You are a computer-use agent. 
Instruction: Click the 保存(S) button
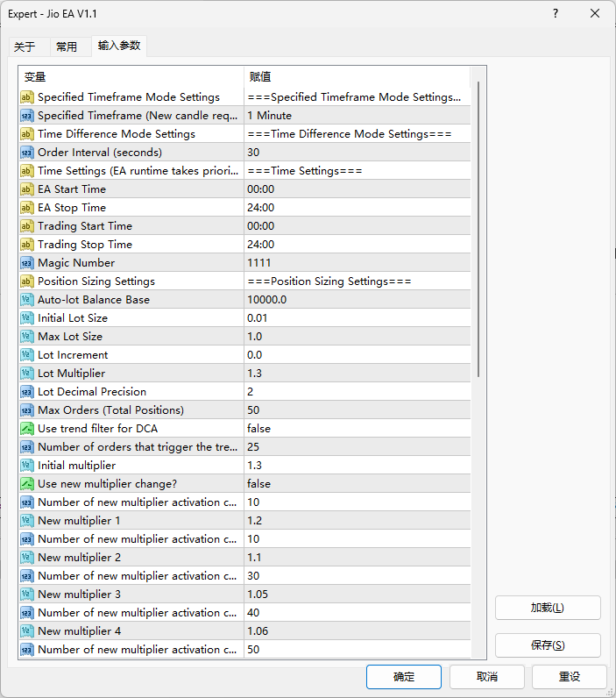[548, 645]
